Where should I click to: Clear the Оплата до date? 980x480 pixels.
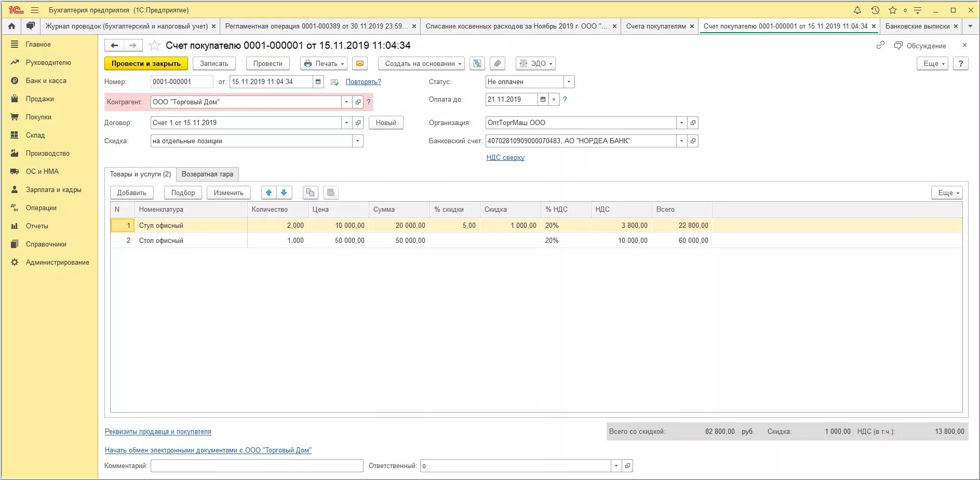click(554, 99)
